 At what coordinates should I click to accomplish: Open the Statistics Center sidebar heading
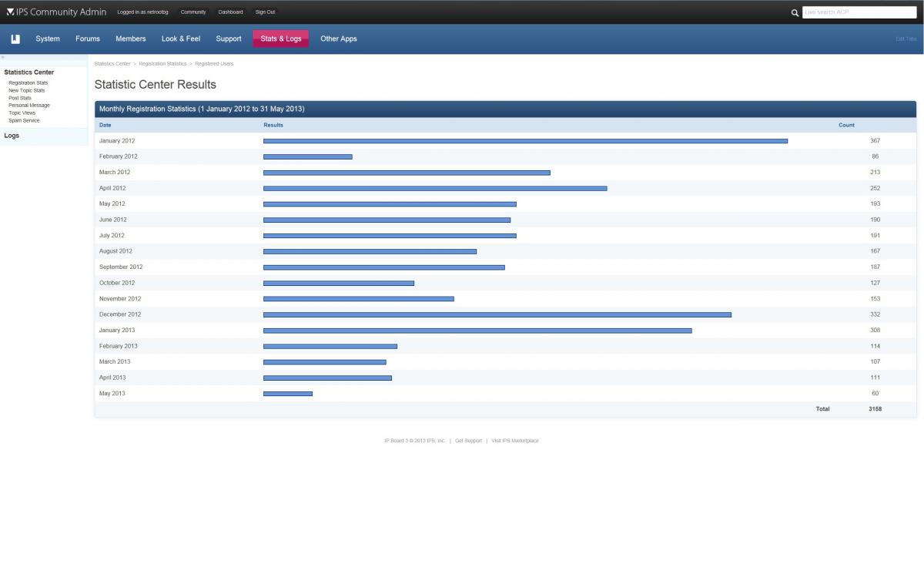coord(29,72)
